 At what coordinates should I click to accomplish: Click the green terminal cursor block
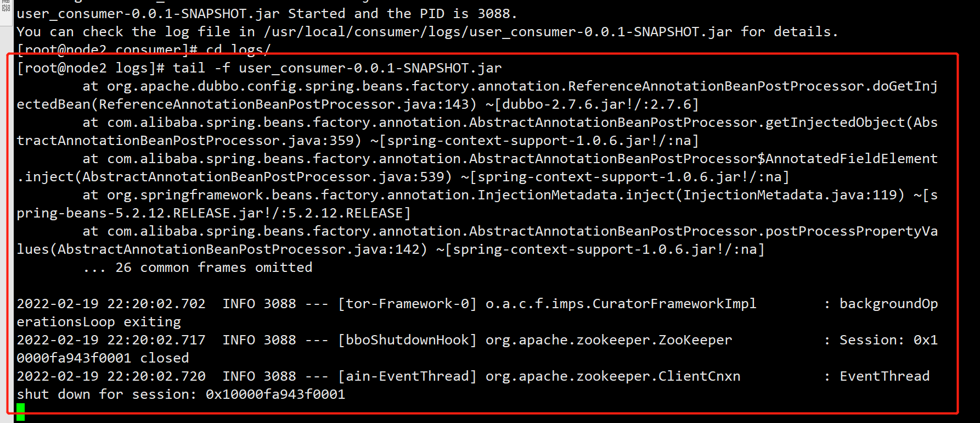20,412
